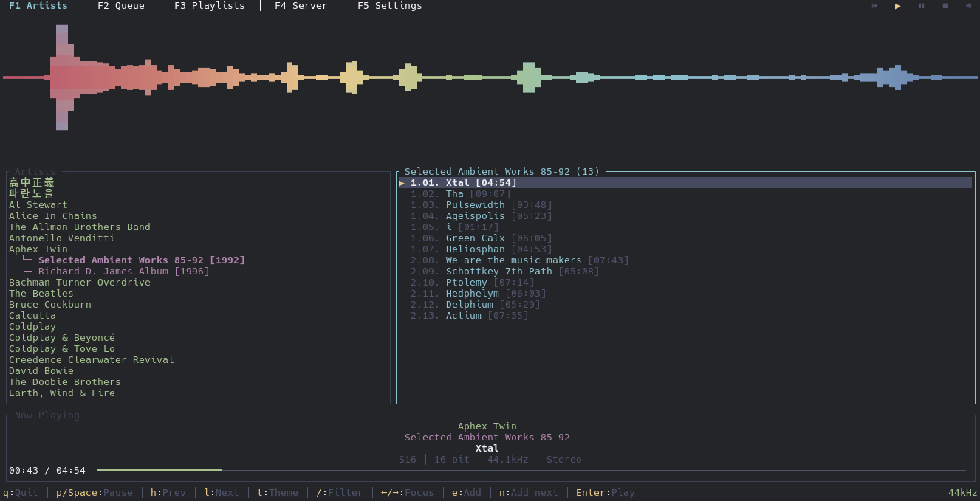Click the playback progress bar
The width and height of the screenshot is (980, 501).
tap(532, 470)
